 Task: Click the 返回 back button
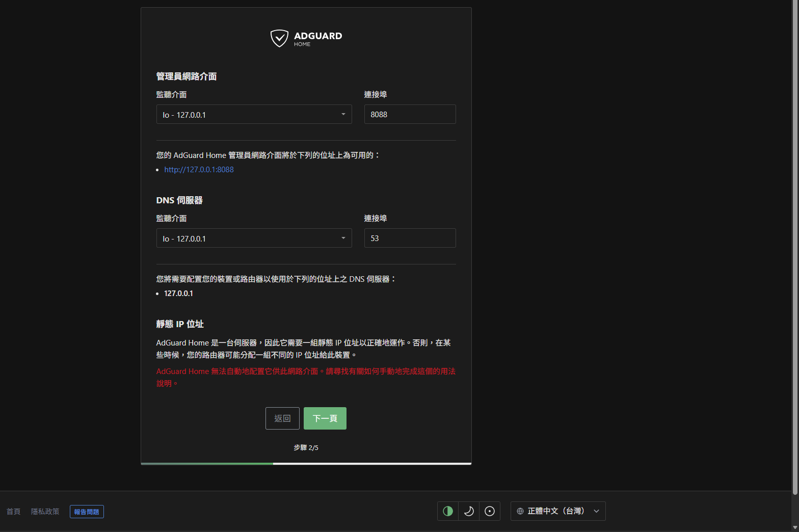[282, 418]
